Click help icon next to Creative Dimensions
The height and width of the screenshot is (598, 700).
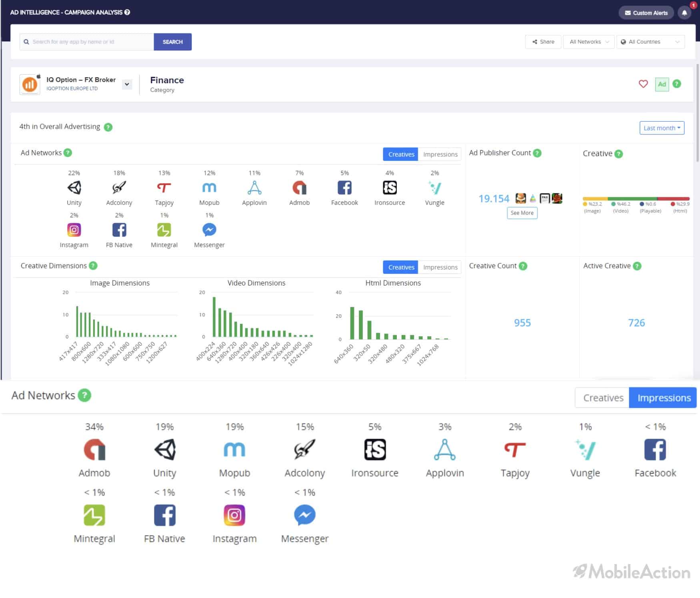click(93, 266)
